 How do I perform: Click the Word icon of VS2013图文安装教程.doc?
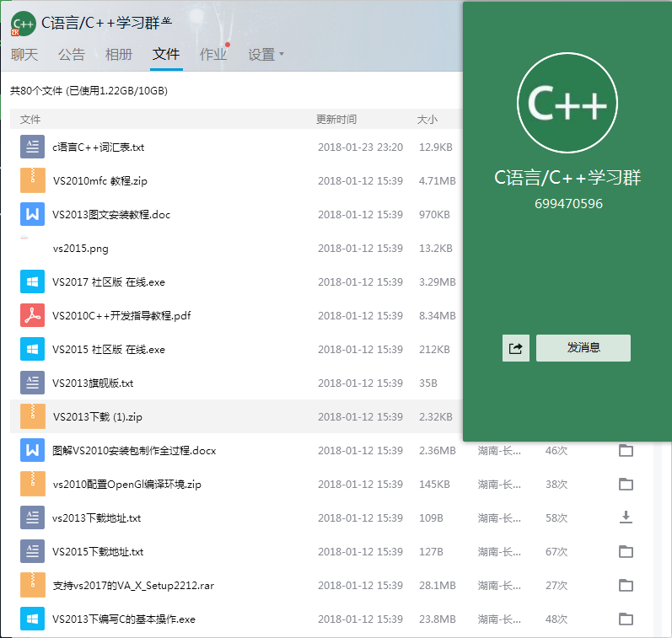[33, 214]
